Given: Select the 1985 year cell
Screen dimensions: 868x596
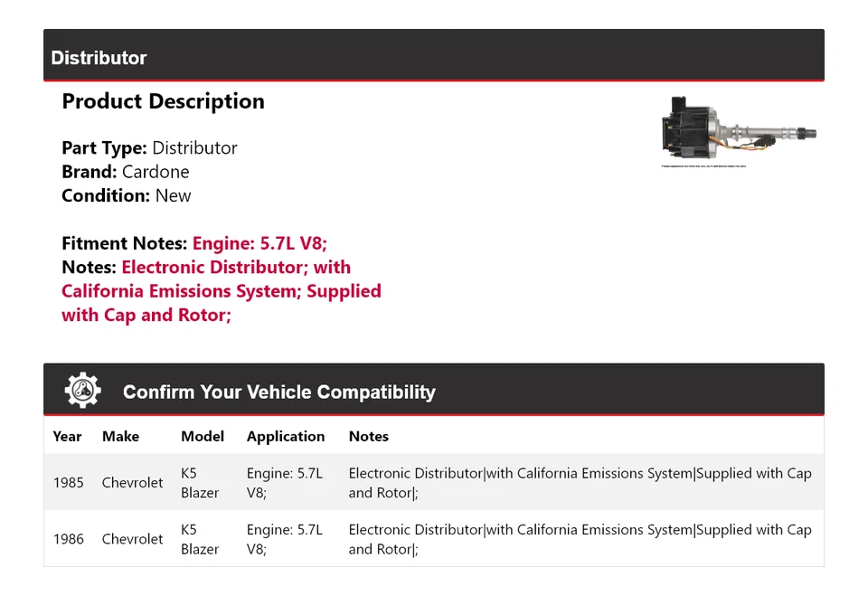Looking at the screenshot, I should 69,482.
